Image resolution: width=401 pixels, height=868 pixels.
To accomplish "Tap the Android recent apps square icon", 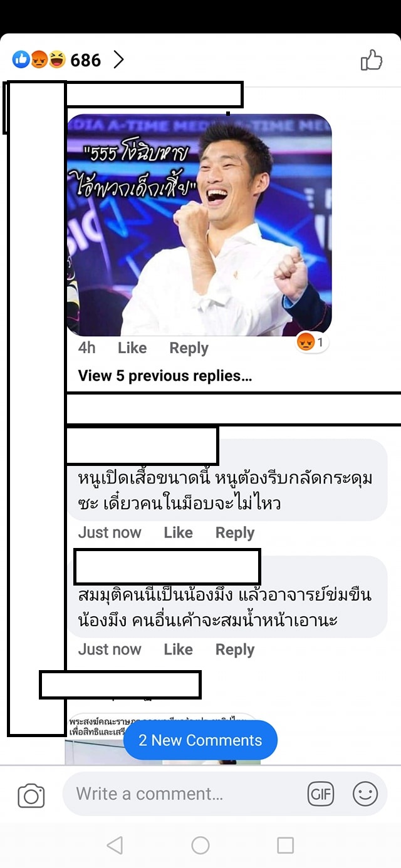I will click(x=285, y=845).
